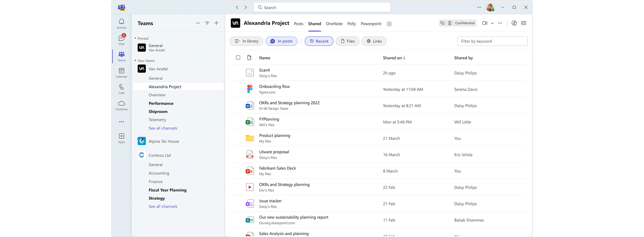Open the Confidential sensitivity label

(x=465, y=23)
